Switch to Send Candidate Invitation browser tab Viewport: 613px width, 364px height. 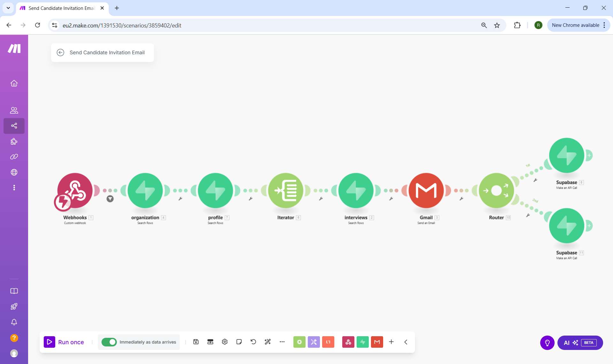pyautogui.click(x=61, y=8)
